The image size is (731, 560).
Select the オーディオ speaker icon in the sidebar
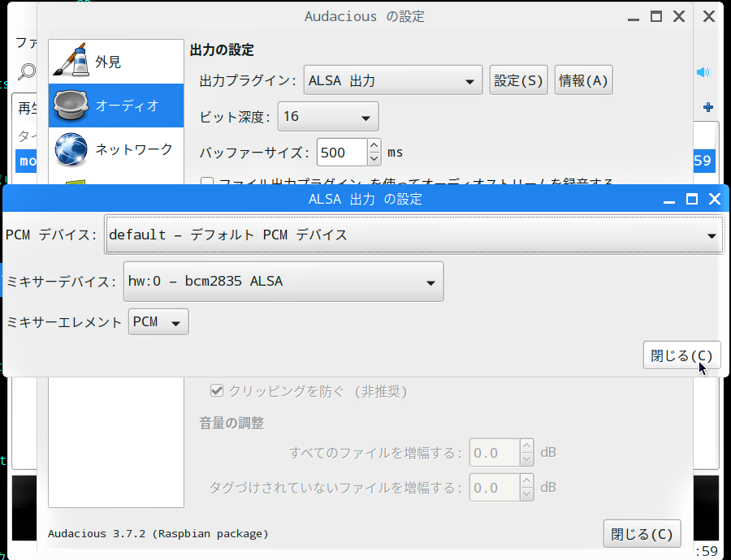71,106
